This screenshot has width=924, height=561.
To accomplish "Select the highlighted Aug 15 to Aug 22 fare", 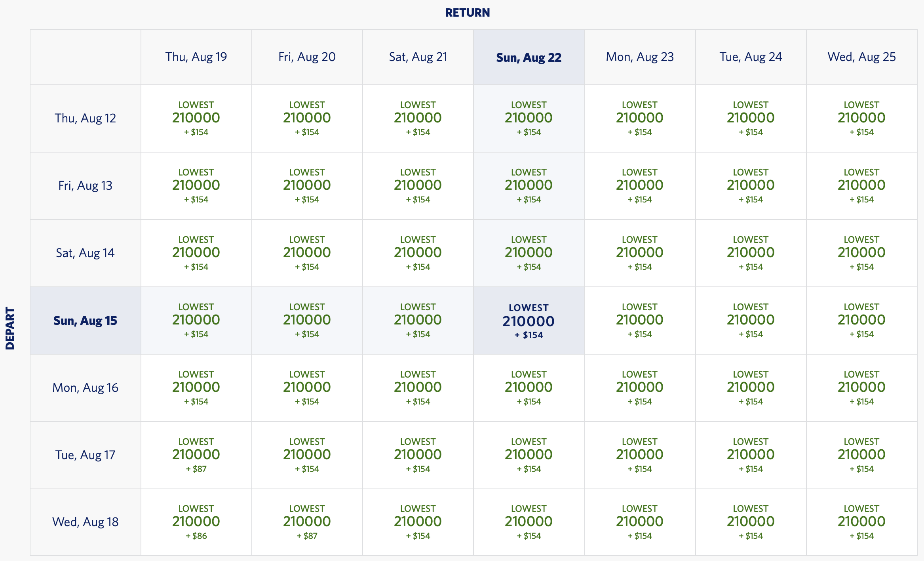I will pos(529,320).
